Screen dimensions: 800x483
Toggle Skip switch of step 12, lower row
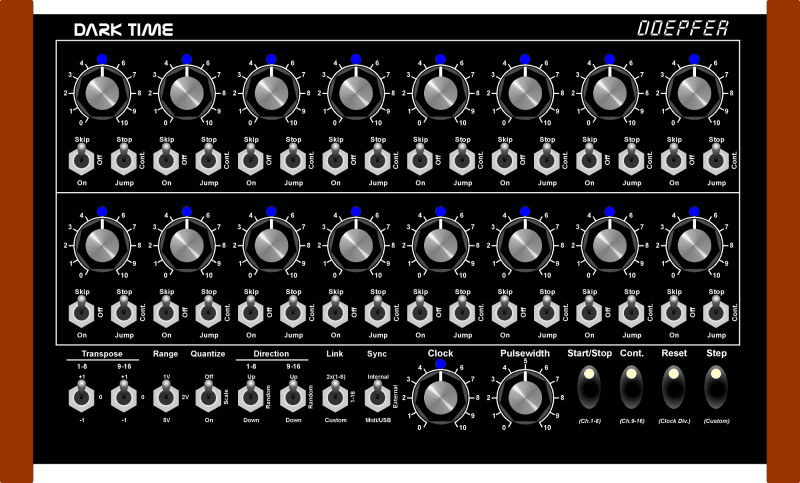(x=335, y=312)
